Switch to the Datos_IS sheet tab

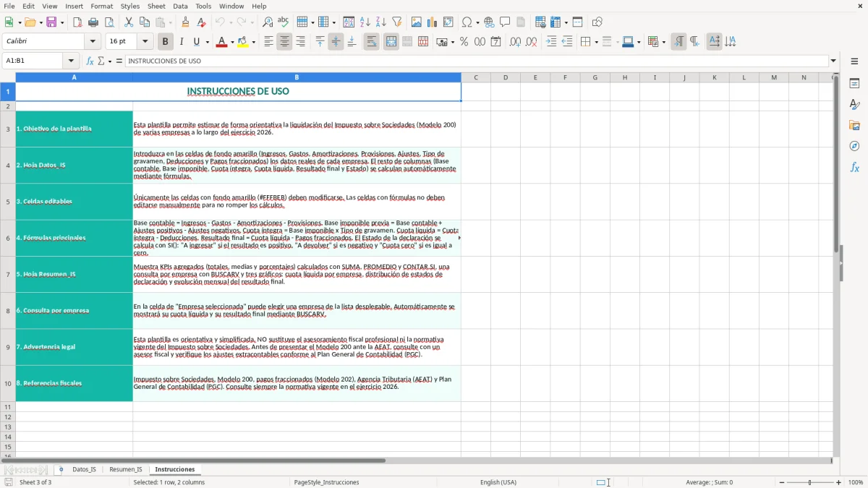click(x=84, y=470)
